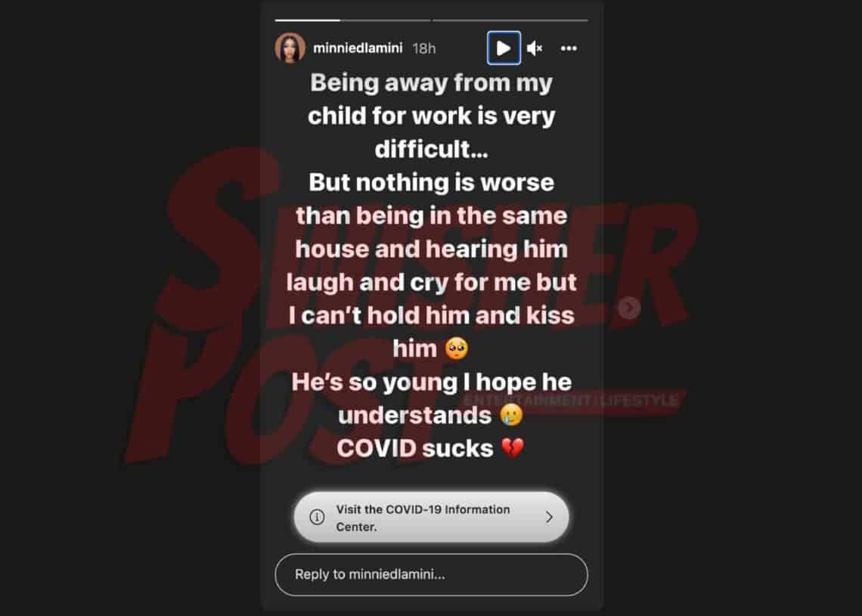
Task: Jump to second story progress segment
Action: [x=510, y=20]
